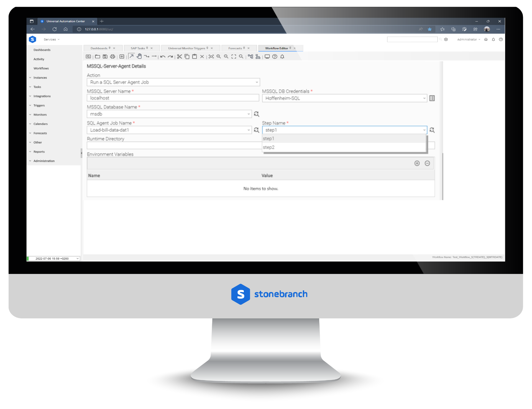Viewport: 532px width, 409px height.
Task: Click Add environment variable plus button
Action: coord(417,163)
